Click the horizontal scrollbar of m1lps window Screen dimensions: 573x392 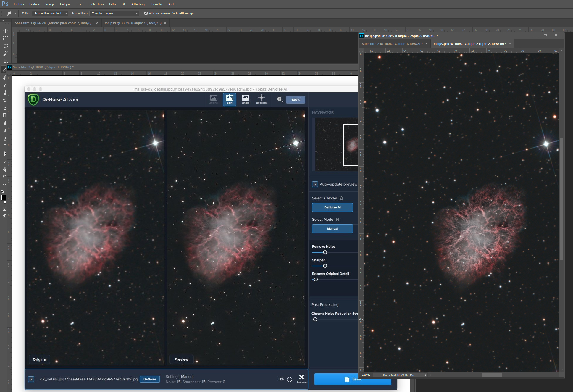492,375
